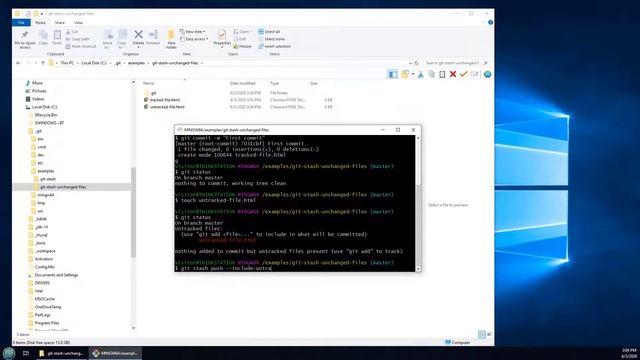
Task: Select the .git folder in file list
Action: click(153, 93)
